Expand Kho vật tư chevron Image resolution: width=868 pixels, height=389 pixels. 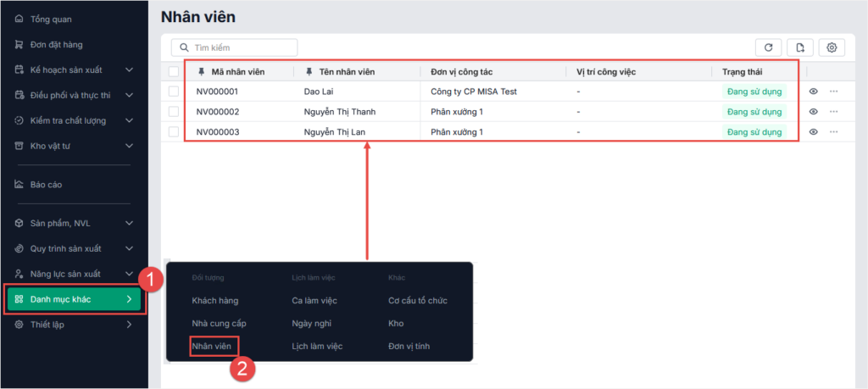(129, 146)
